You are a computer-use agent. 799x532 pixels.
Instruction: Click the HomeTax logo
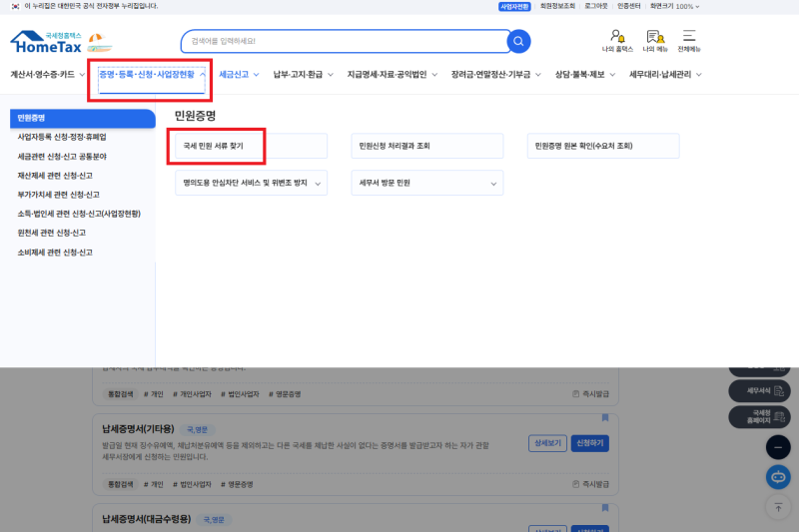[46, 42]
